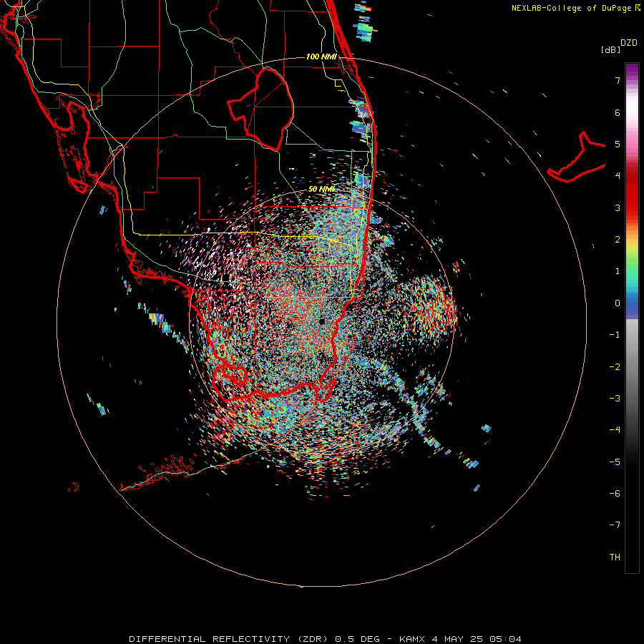This screenshot has width=644, height=644.
Task: Click the scale label -3
Action: point(615,399)
